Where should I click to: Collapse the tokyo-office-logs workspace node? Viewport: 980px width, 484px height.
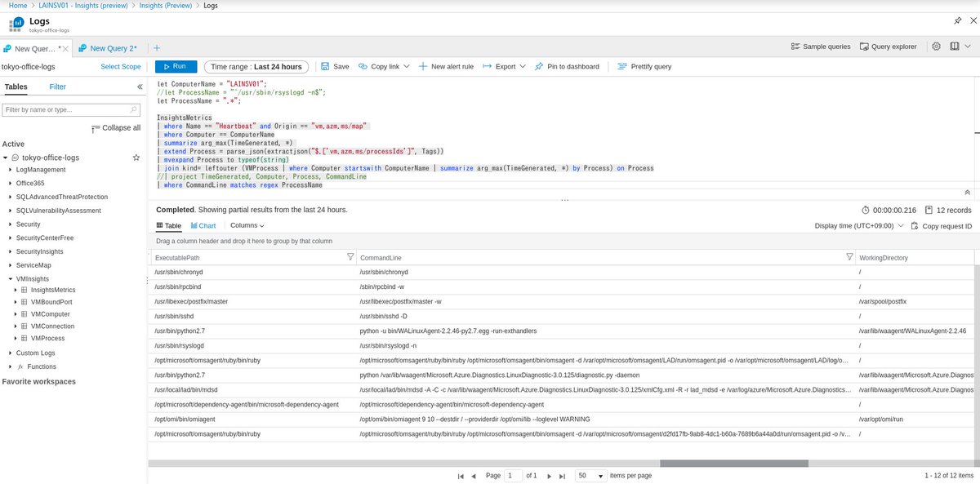(6, 157)
